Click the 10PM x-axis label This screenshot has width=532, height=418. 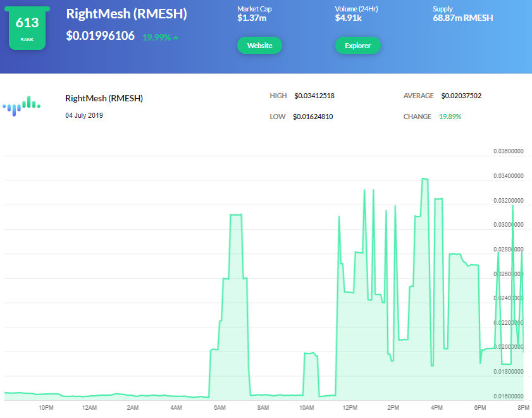46,407
